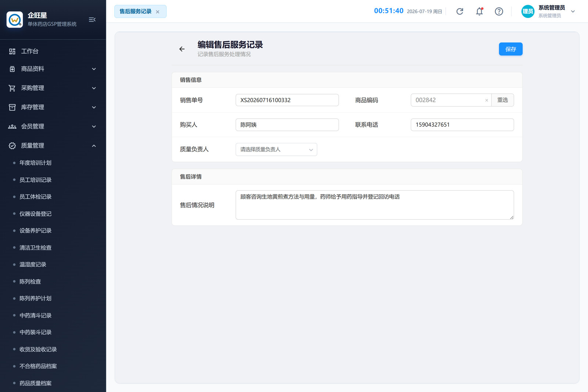588x392 pixels.
Task: Click the 销售单号 input field
Action: [x=287, y=100]
